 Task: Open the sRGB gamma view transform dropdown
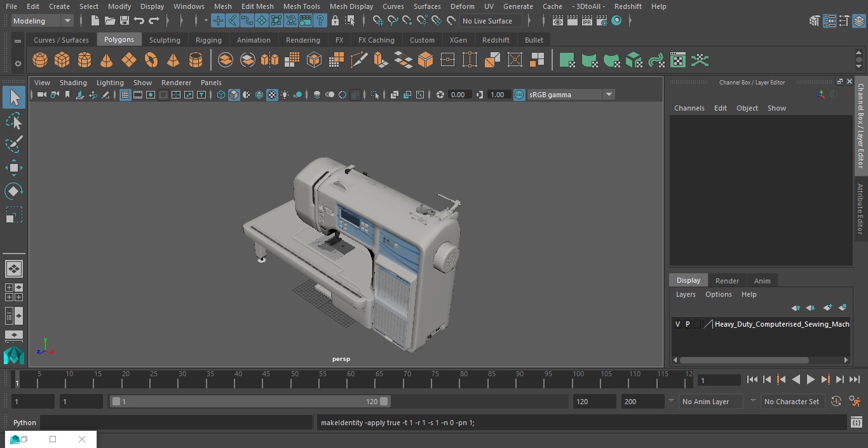point(571,95)
